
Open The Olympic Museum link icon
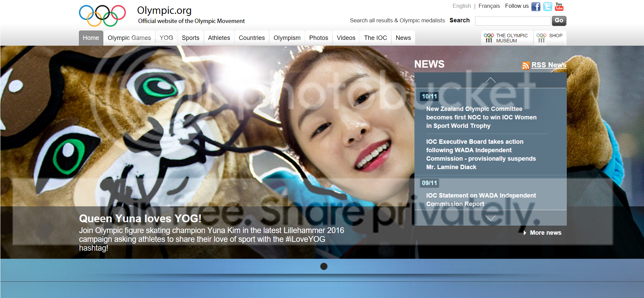[x=489, y=38]
